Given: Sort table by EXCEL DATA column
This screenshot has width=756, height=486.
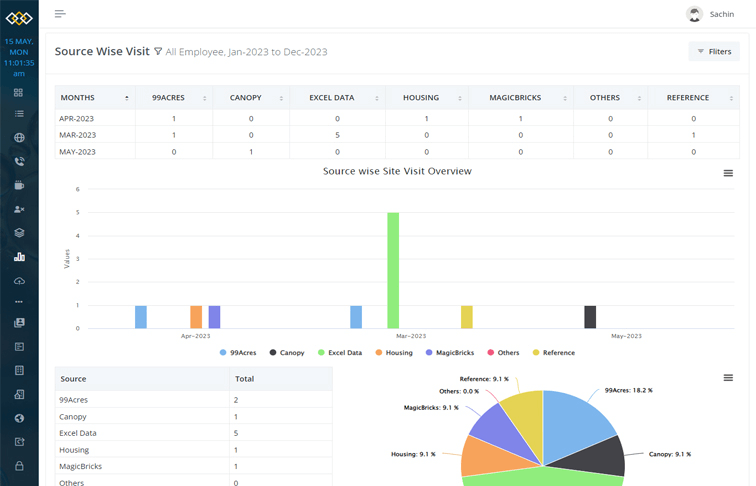Looking at the screenshot, I should click(338, 97).
